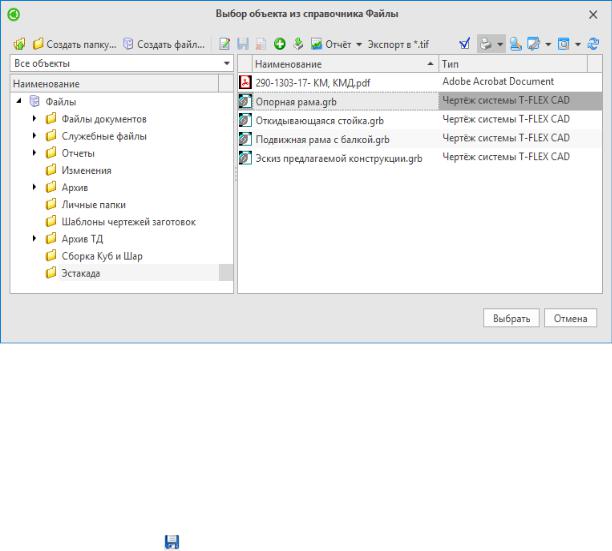Select the Личные папки folder
This screenshot has width=612, height=551.
93,204
